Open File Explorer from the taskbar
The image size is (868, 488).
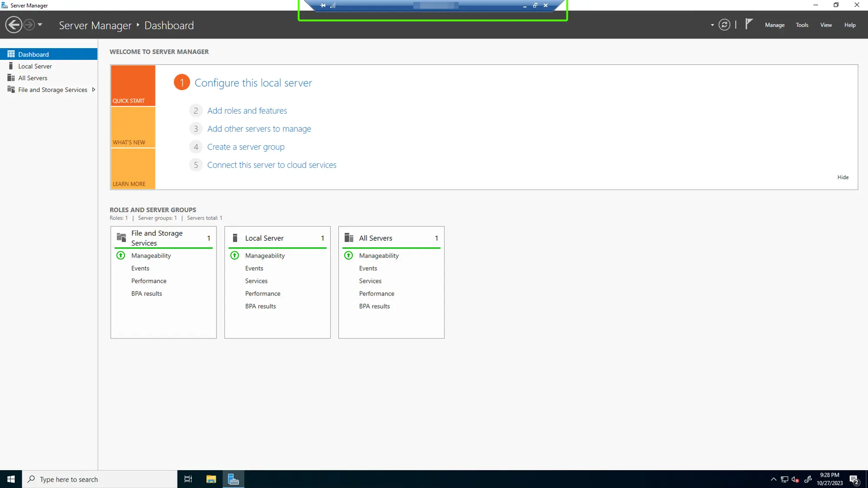[x=211, y=479]
